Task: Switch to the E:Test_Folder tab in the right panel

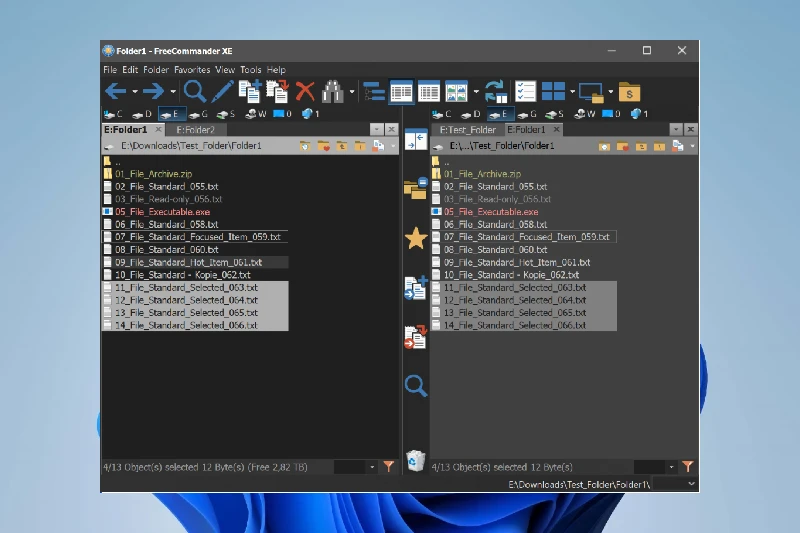Action: [x=468, y=130]
